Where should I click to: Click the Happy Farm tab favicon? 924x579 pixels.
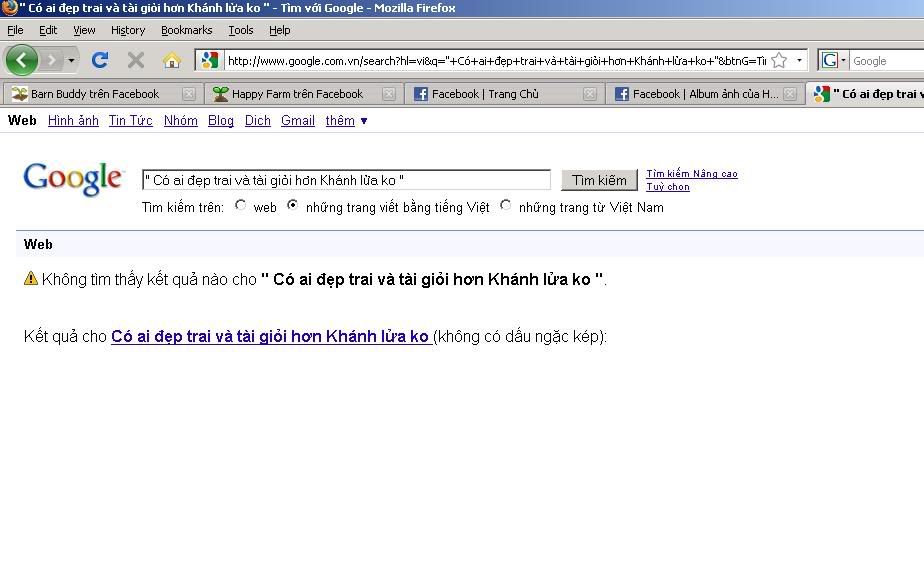point(220,94)
